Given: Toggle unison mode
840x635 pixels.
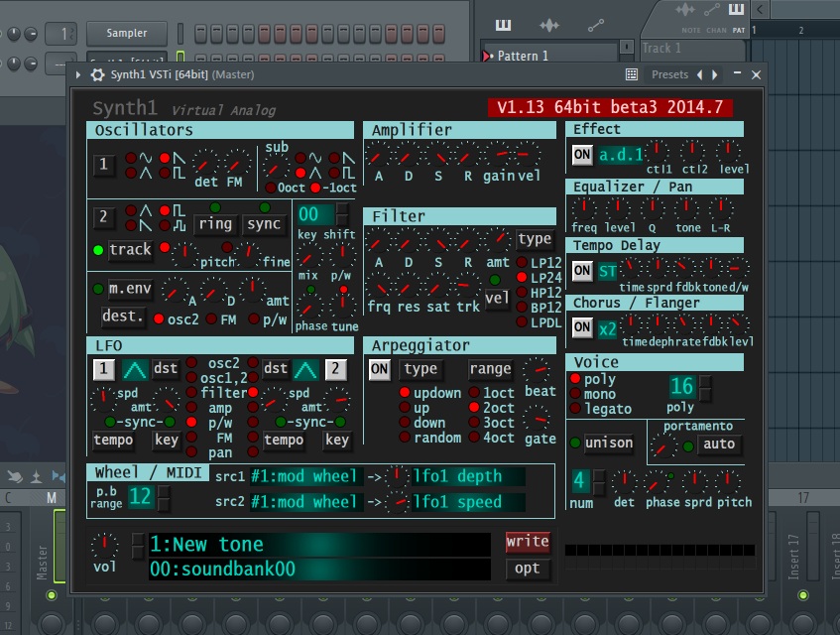Looking at the screenshot, I should 609,444.
